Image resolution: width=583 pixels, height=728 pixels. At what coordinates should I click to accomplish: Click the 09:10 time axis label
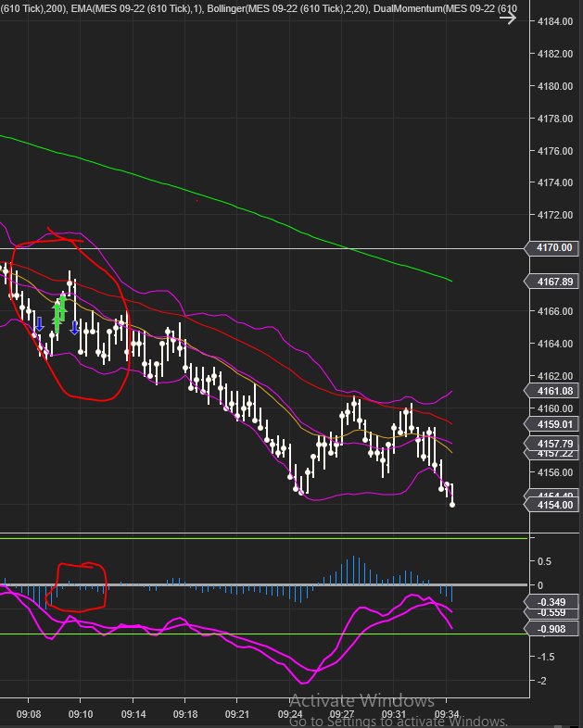tap(81, 714)
